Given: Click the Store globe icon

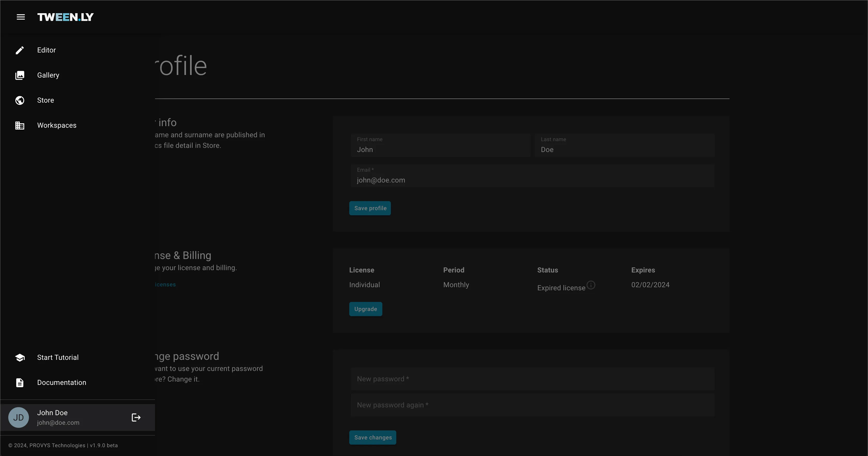Looking at the screenshot, I should click(20, 101).
